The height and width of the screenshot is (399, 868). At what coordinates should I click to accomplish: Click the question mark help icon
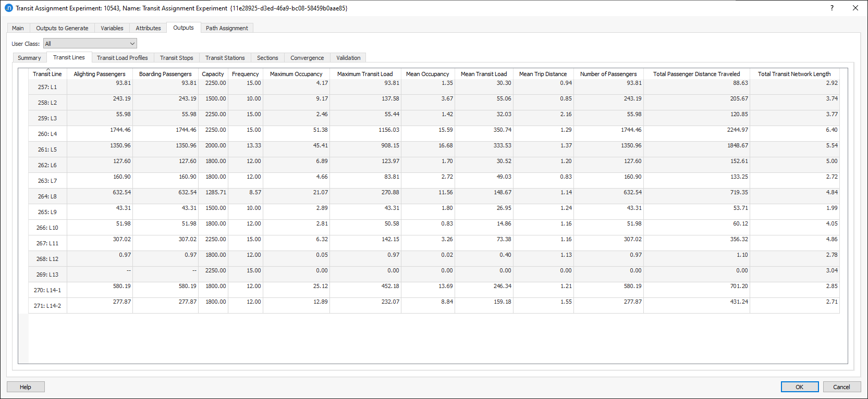click(832, 8)
